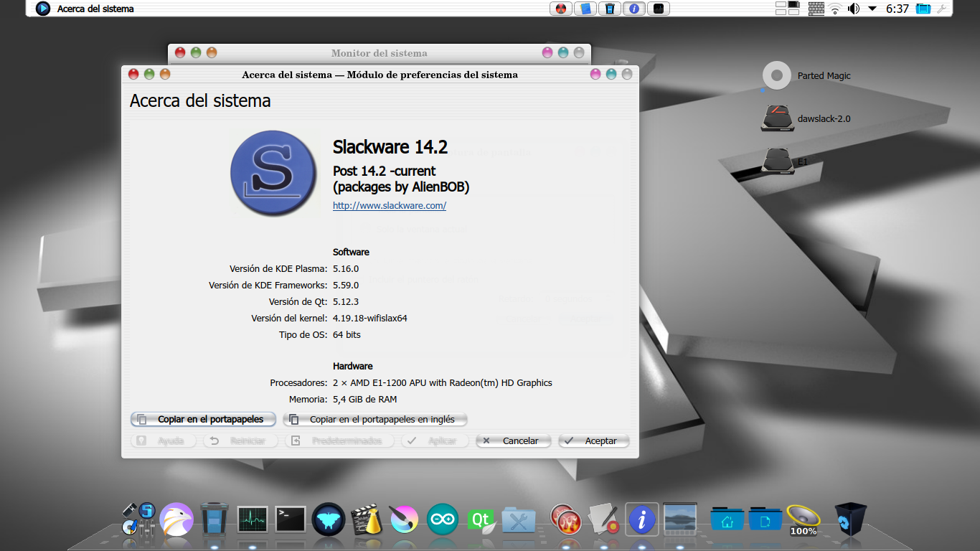Click the 'Slackware 14.2' heading
The image size is (980, 551).
390,147
